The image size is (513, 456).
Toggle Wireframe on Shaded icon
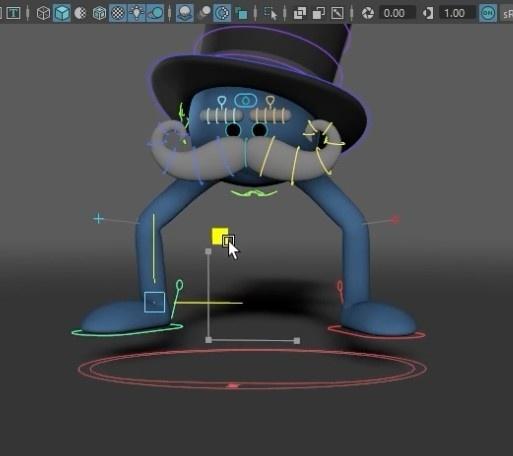tap(99, 13)
